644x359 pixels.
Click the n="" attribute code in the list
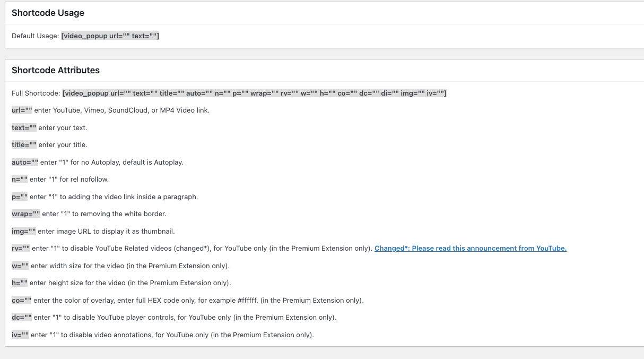[x=20, y=179]
